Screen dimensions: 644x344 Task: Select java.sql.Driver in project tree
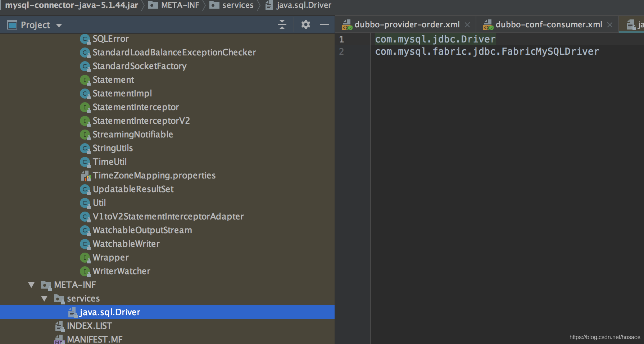pos(110,312)
